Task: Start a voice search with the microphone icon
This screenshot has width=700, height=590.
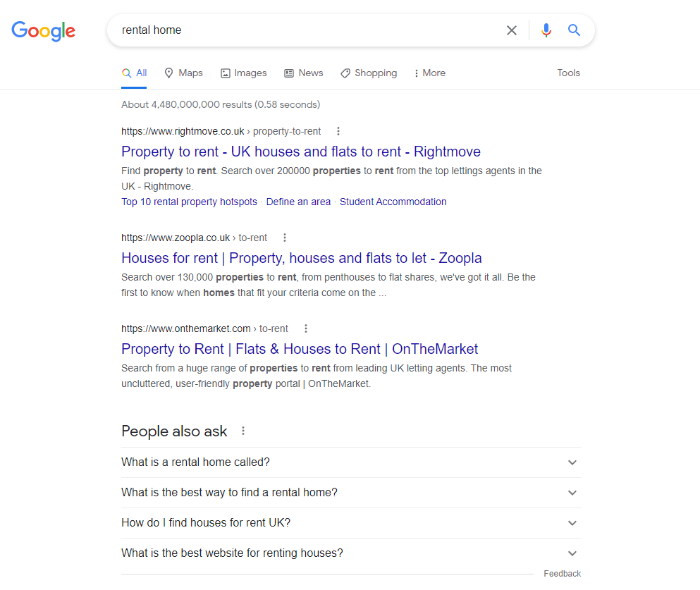Action: tap(546, 30)
